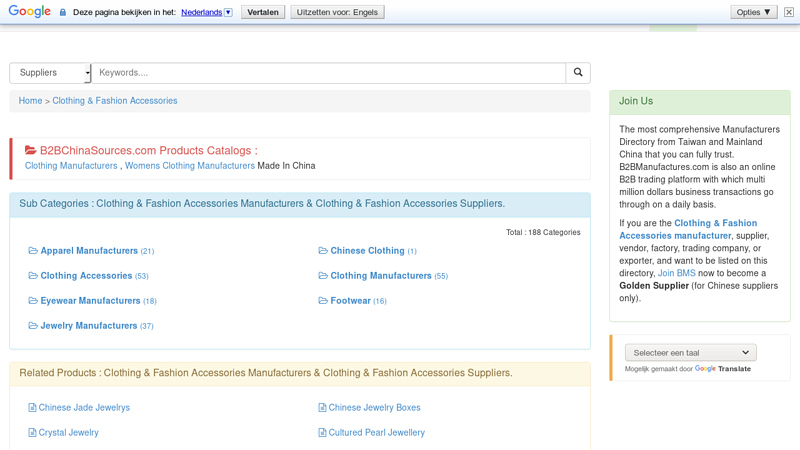Image resolution: width=800 pixels, height=450 pixels.
Task: Click the Nederlands language link
Action: 202,12
